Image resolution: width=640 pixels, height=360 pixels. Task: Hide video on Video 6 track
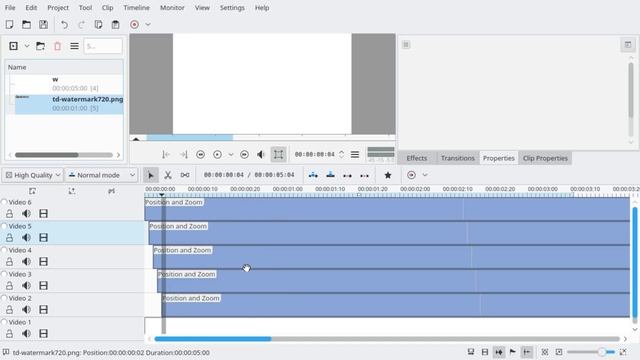click(43, 213)
